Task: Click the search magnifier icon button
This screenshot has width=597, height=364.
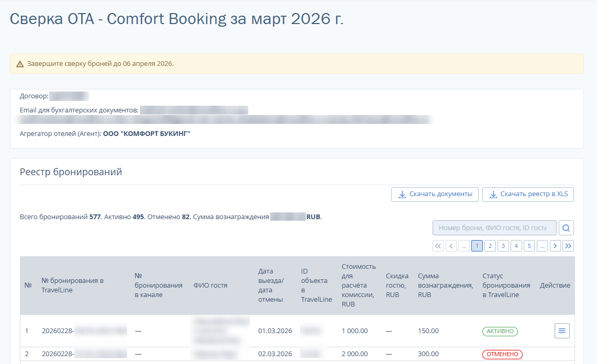Action: [x=567, y=228]
